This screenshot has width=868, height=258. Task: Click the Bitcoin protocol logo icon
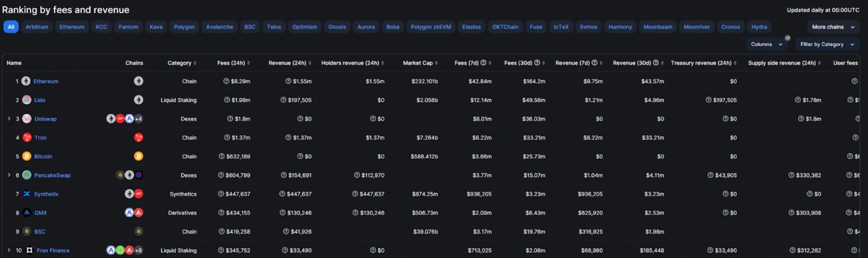pyautogui.click(x=27, y=156)
